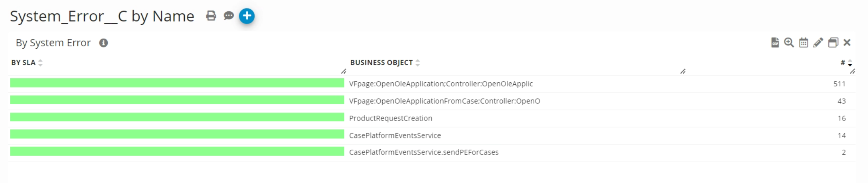Click resize handle of BY SLA column
This screenshot has width=868, height=183.
pyautogui.click(x=344, y=71)
